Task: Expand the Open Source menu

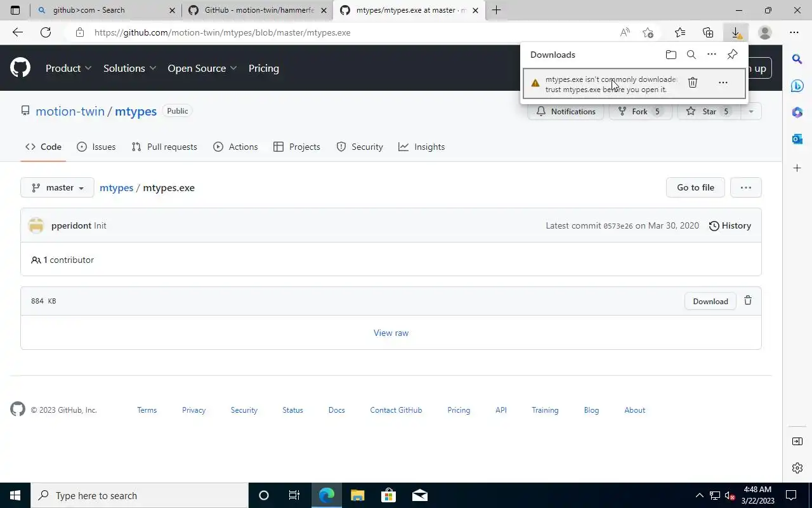Action: click(x=202, y=68)
